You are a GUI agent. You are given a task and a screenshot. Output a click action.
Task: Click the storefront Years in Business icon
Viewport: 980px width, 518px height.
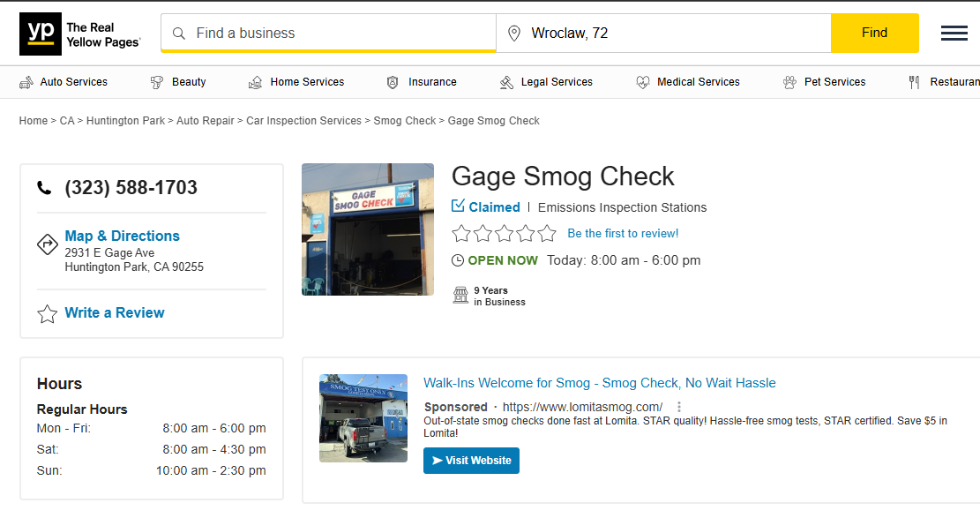460,296
